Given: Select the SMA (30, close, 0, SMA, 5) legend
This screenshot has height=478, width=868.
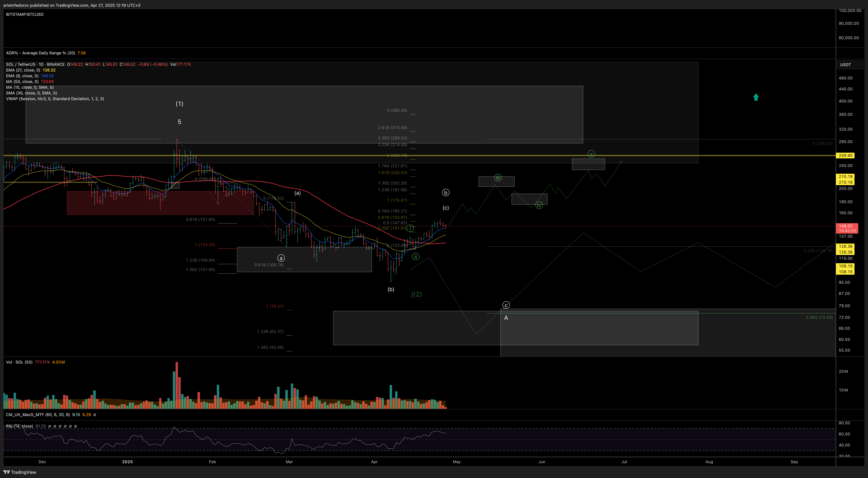Looking at the screenshot, I should [31, 93].
